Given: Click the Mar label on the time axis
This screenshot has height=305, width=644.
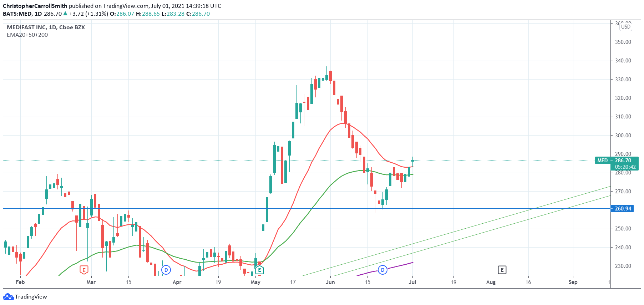Looking at the screenshot, I should pos(91,282).
